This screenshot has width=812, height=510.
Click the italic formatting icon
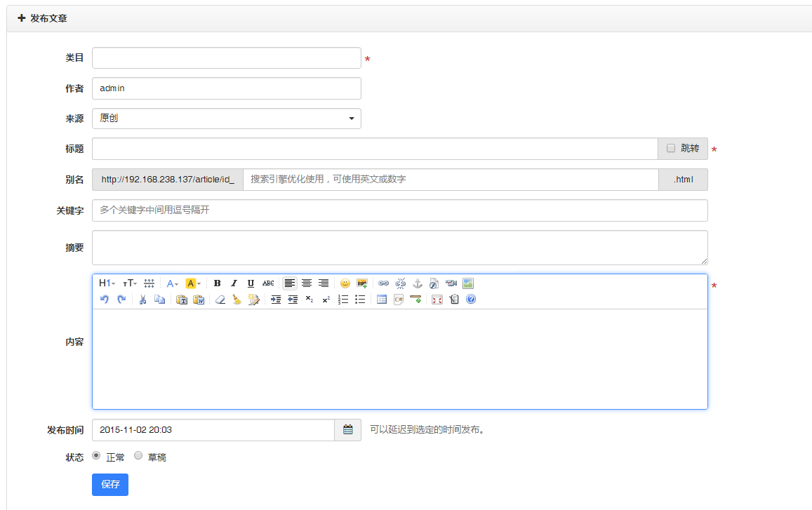(234, 283)
